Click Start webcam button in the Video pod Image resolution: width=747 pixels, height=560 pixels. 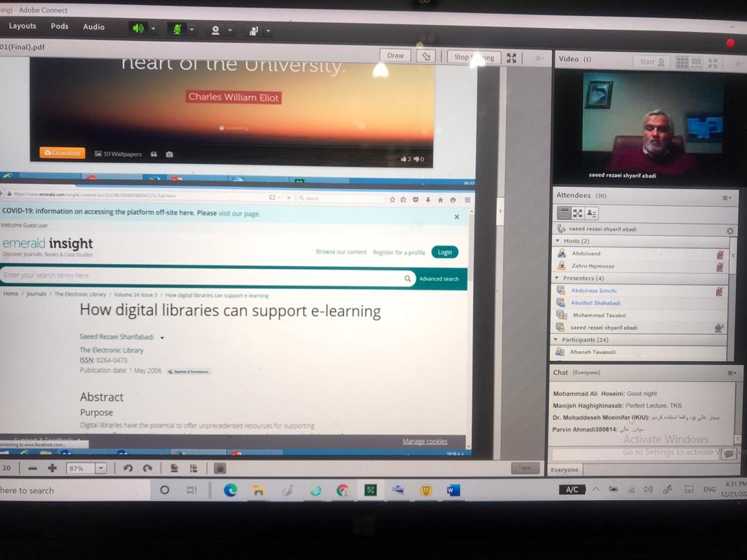(652, 62)
